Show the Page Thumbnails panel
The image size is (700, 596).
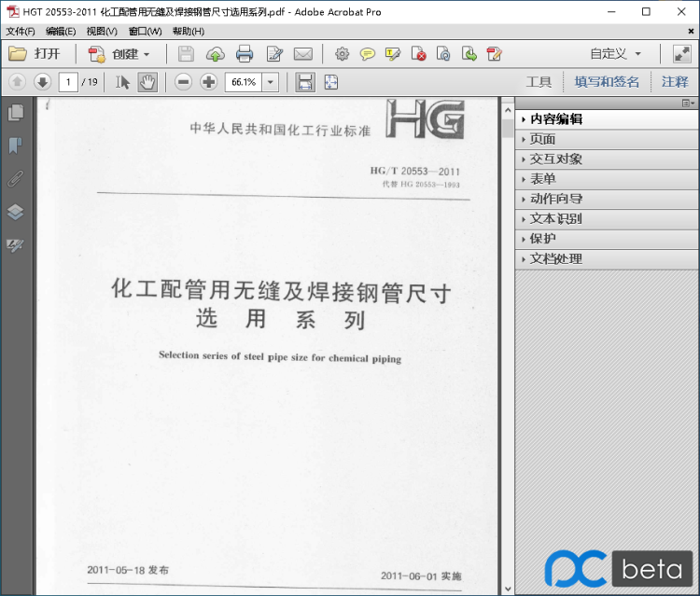tap(16, 113)
